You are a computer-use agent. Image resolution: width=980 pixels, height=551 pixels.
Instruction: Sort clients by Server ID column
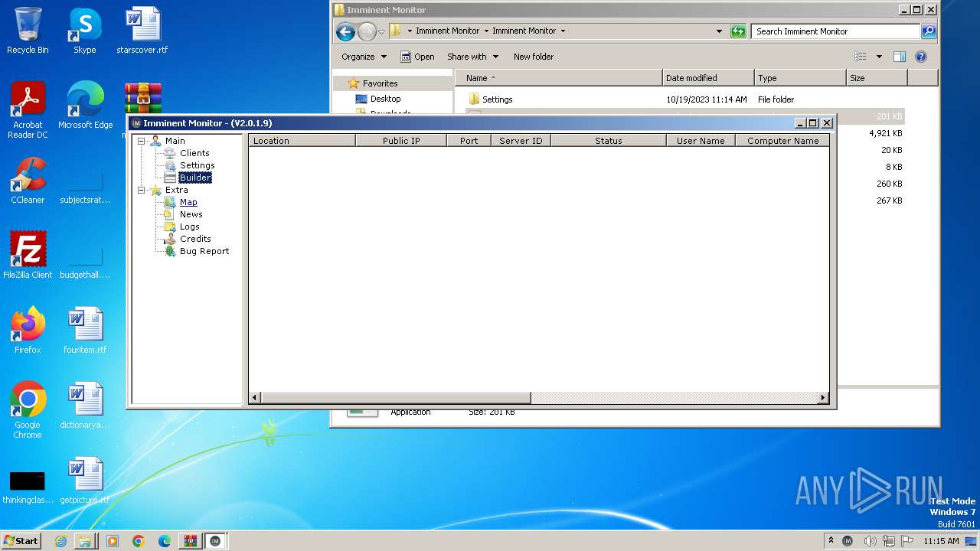[521, 141]
